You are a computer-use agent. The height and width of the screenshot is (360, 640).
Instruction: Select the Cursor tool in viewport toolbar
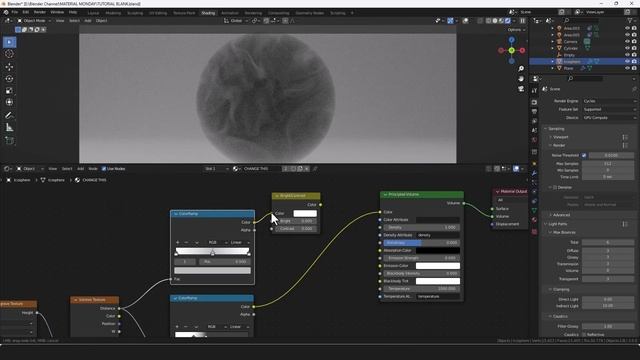pyautogui.click(x=9, y=54)
